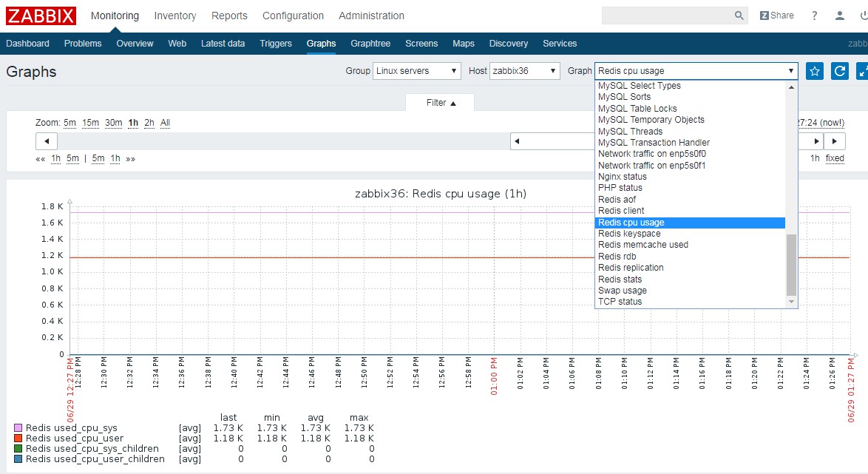Click the graph dropdown list scrollbar

791,263
